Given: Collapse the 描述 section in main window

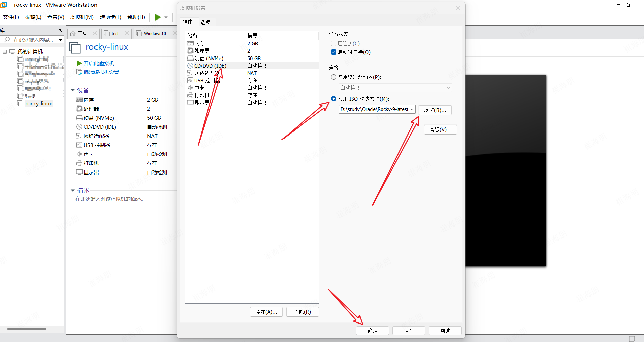Looking at the screenshot, I should pyautogui.click(x=72, y=191).
